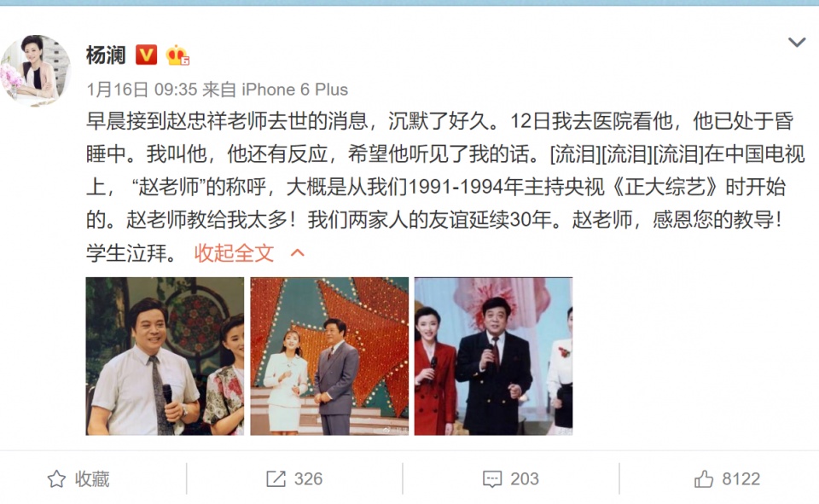
Task: Click the iPhone 6 Plus source link
Action: click(294, 90)
